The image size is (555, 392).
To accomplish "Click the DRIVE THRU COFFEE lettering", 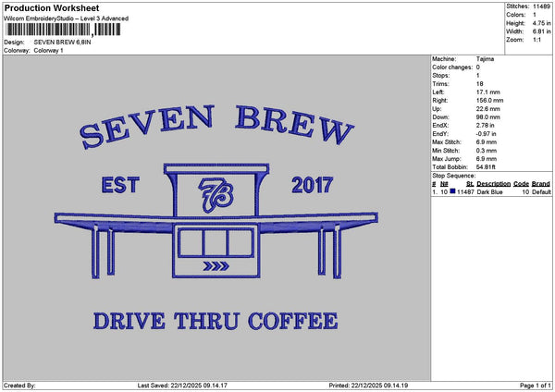I will (216, 321).
